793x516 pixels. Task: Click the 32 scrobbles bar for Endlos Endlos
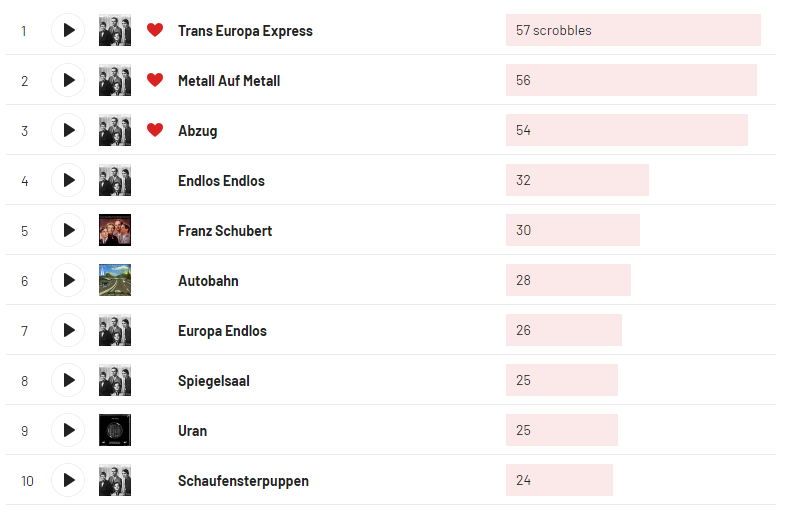577,180
